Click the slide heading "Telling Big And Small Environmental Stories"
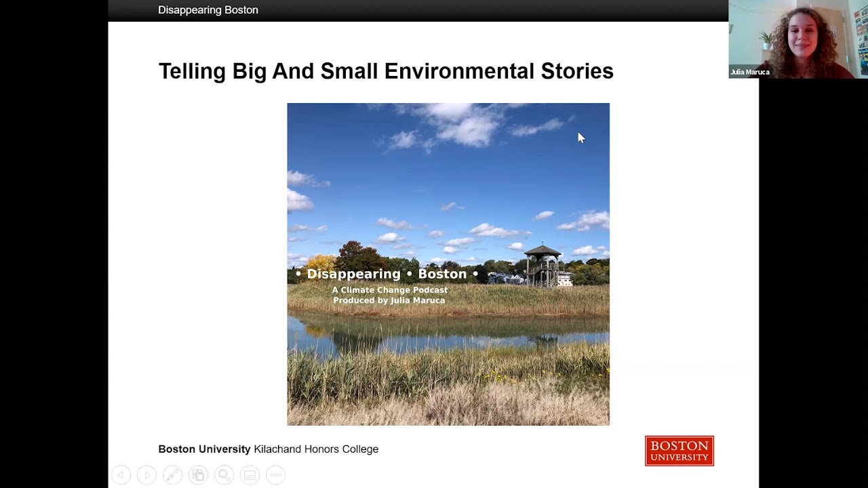 click(x=386, y=71)
